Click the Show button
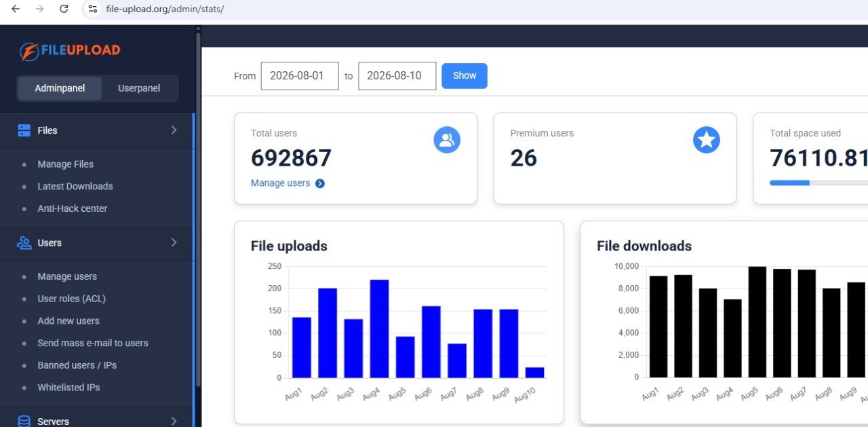 (x=465, y=75)
